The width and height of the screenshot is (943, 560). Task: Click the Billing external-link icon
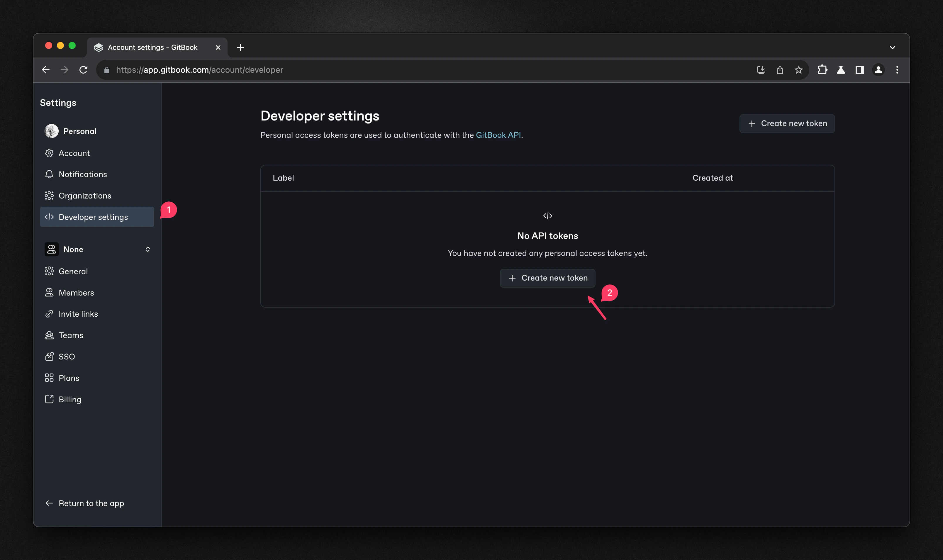click(x=50, y=399)
